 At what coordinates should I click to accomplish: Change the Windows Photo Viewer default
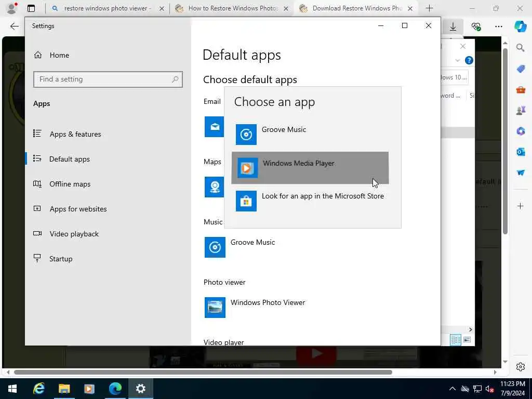(x=255, y=308)
